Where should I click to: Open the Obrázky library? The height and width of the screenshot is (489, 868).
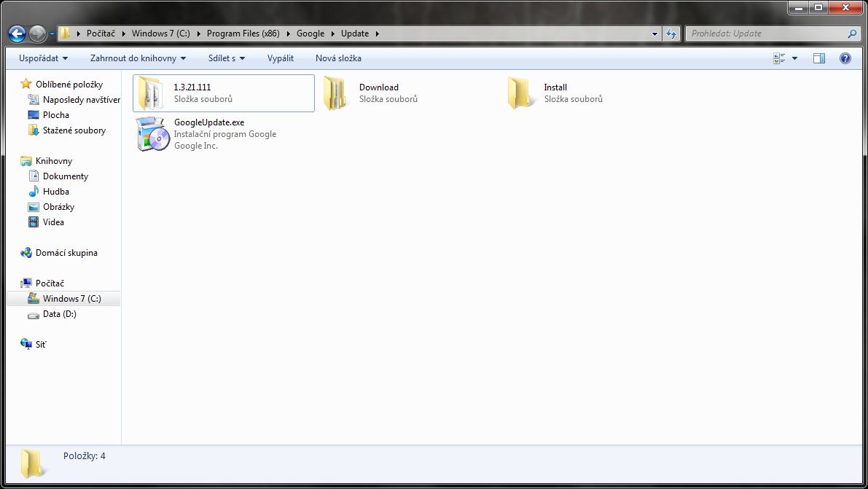click(x=58, y=206)
